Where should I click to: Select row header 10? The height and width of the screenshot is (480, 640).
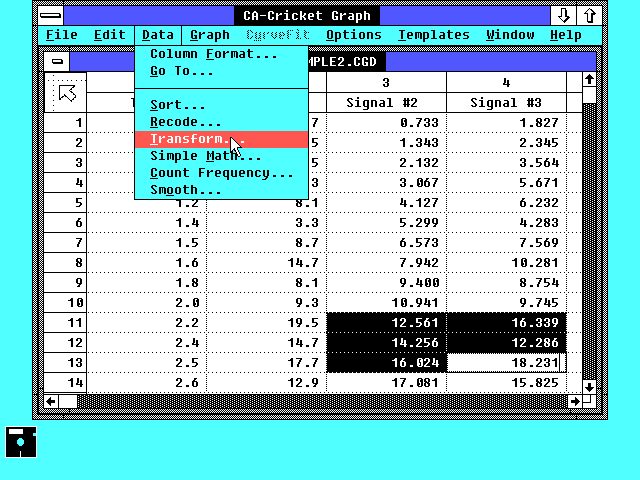tap(65, 303)
